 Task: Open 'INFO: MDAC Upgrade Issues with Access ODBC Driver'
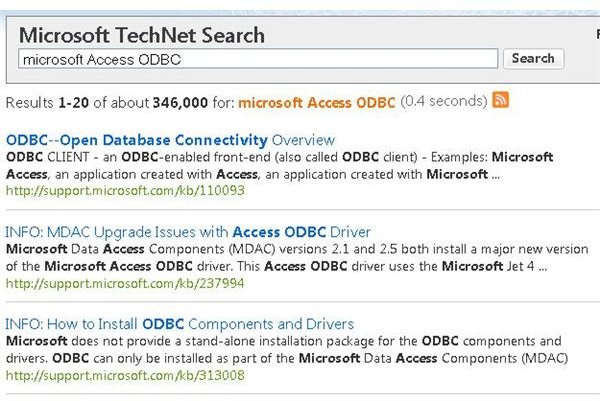(188, 232)
